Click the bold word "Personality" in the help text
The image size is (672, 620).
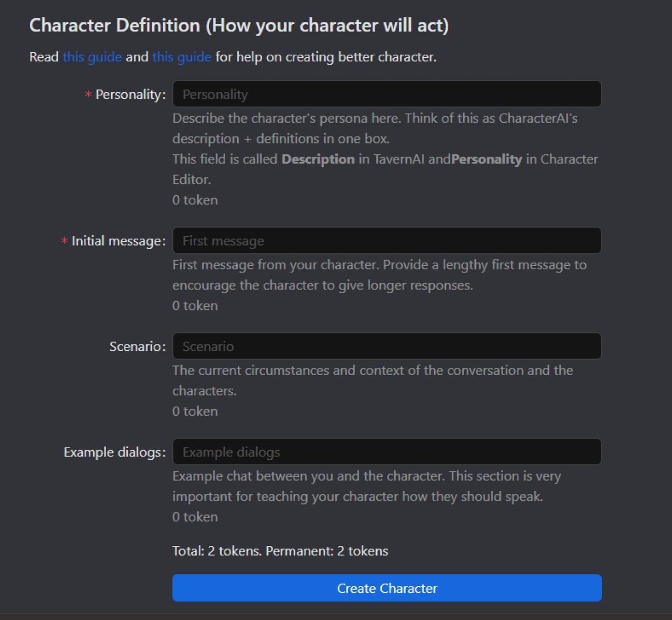[486, 159]
